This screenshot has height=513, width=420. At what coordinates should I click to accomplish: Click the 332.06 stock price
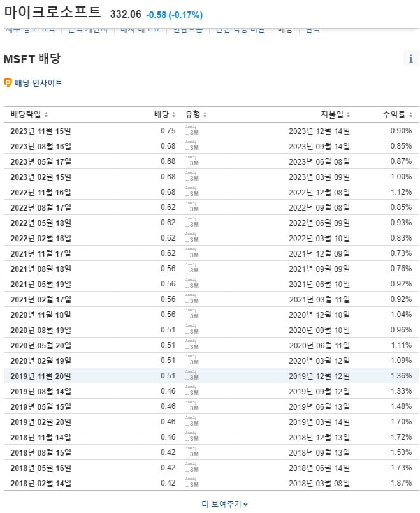[x=126, y=15]
